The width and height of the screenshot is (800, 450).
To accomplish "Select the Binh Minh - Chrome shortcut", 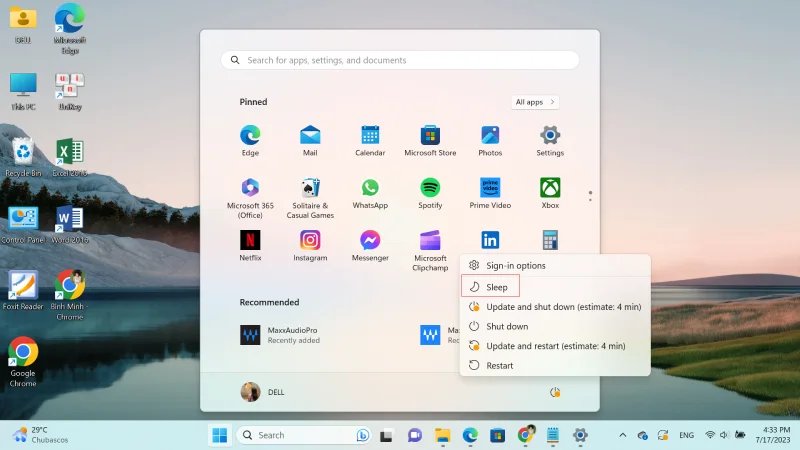I will tap(70, 295).
